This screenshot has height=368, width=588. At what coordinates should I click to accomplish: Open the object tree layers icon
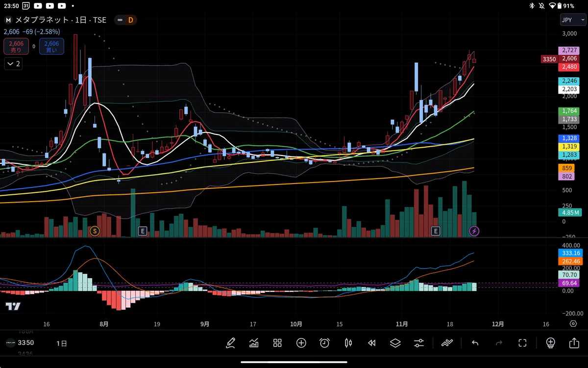point(395,343)
